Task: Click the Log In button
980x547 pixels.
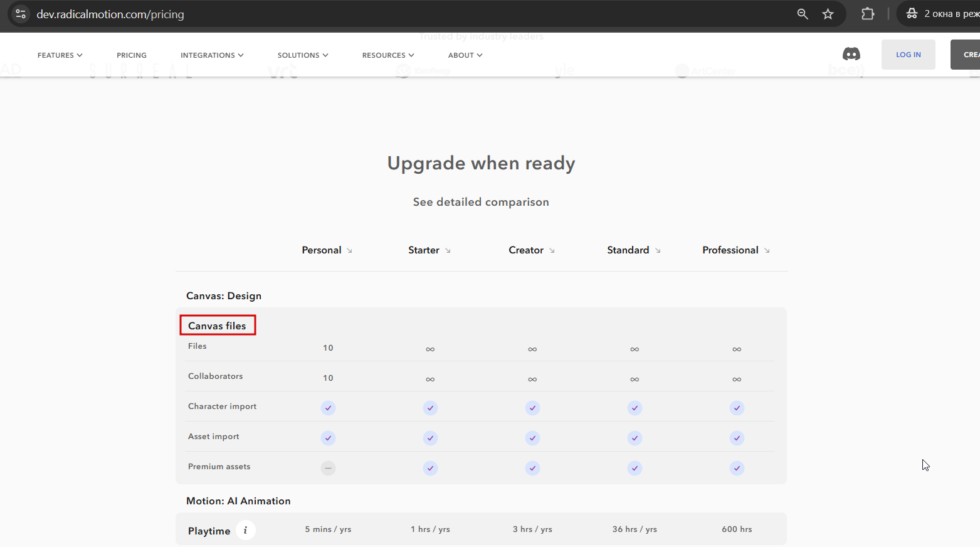Action: (908, 55)
